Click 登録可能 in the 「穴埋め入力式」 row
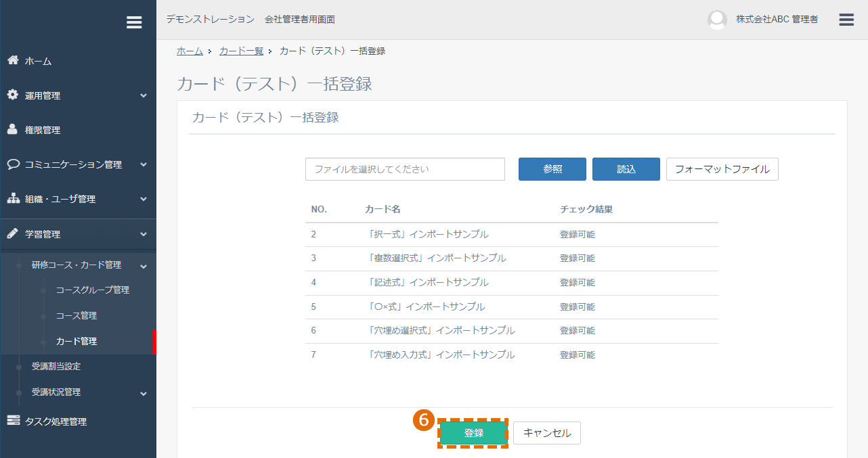Viewport: 868px width, 458px height. coord(578,354)
